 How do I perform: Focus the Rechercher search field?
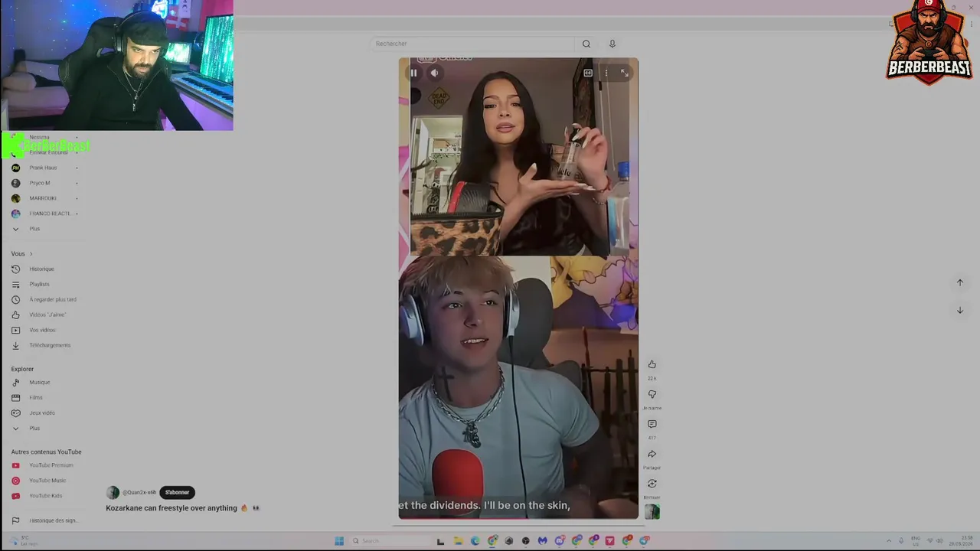point(472,44)
